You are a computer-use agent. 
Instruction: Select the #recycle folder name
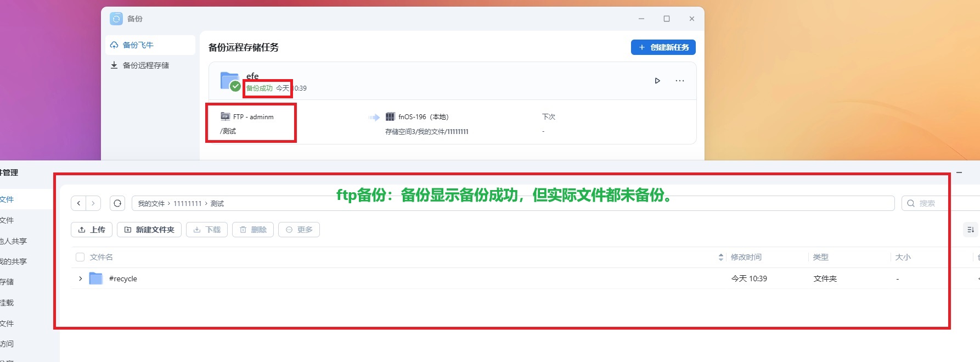click(x=123, y=279)
